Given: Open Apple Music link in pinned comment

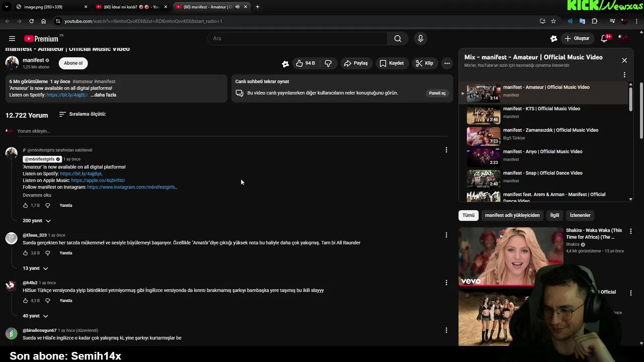Looking at the screenshot, I should (98, 180).
